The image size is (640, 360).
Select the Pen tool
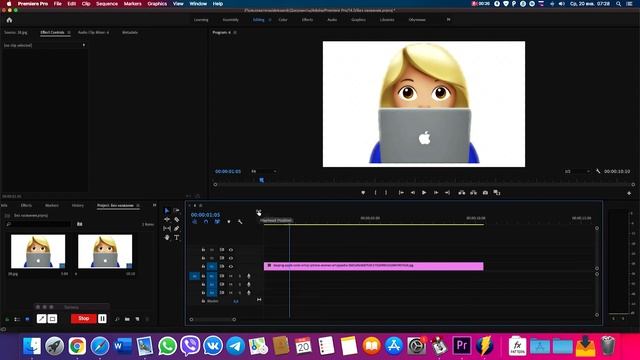176,229
